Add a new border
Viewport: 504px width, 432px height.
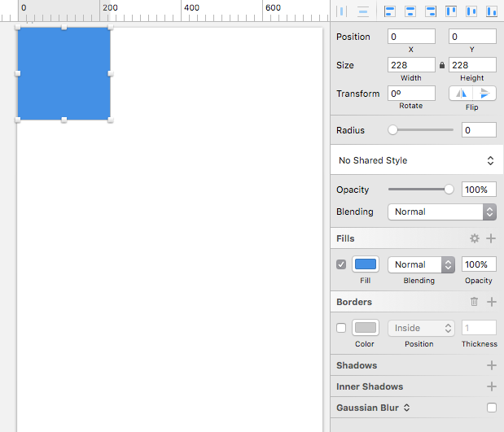click(492, 302)
